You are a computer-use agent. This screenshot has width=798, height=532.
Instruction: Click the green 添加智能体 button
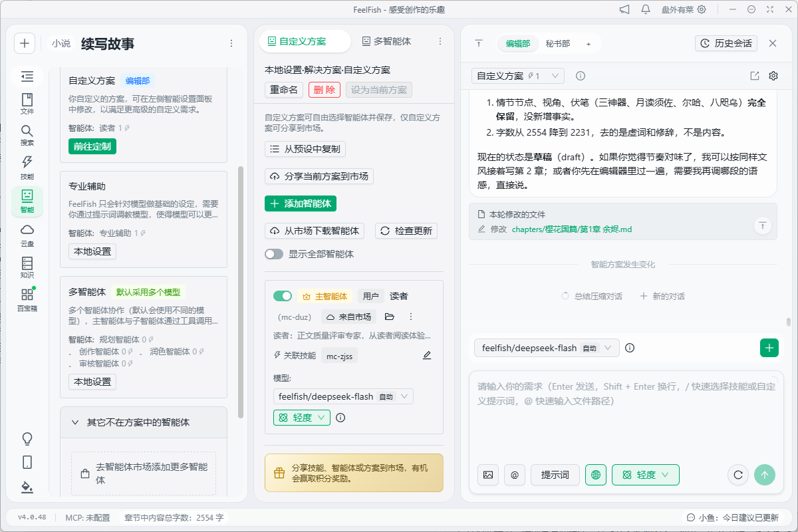(301, 203)
